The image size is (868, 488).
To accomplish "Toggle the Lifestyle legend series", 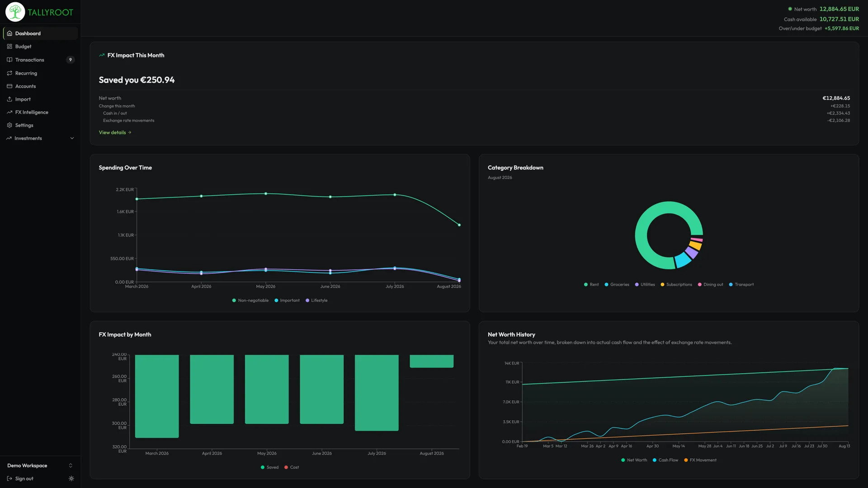I will pyautogui.click(x=316, y=300).
